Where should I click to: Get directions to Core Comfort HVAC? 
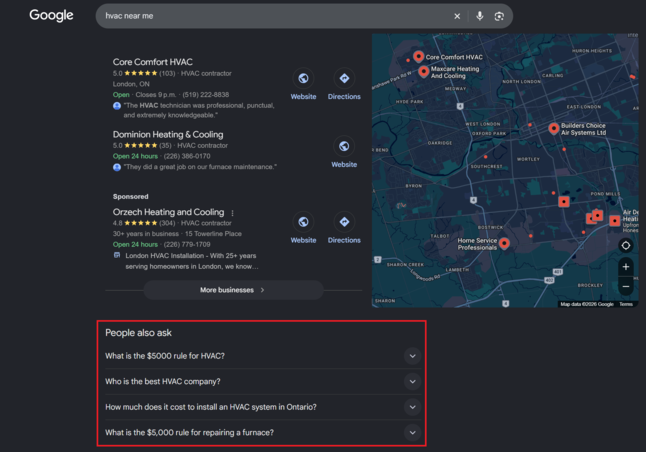pyautogui.click(x=344, y=78)
